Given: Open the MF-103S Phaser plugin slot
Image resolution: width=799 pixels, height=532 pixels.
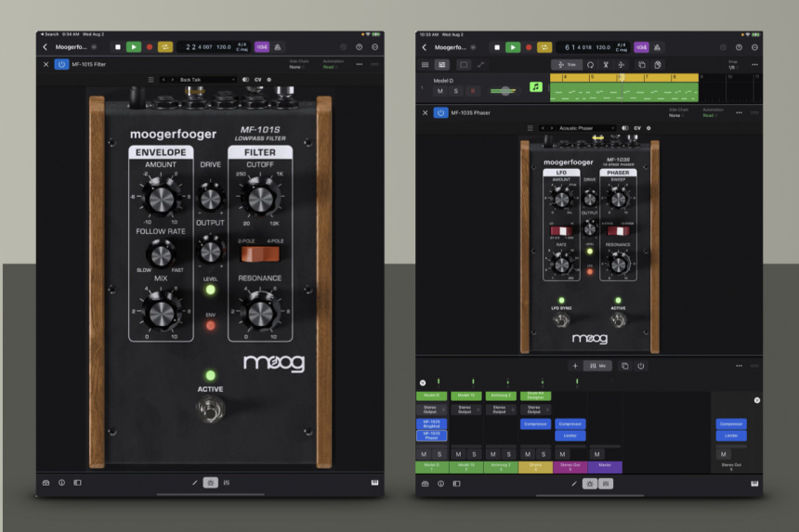Looking at the screenshot, I should pos(432,435).
